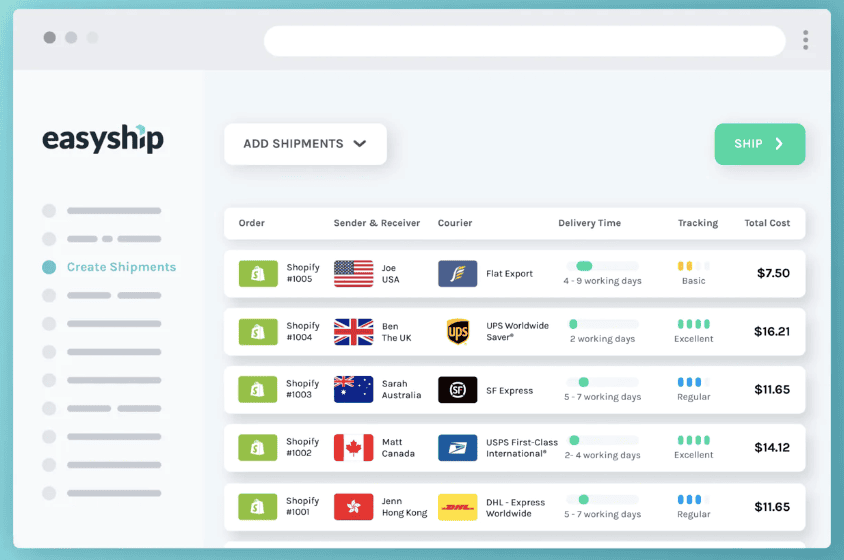Click Shopify icon for order #1003
This screenshot has width=844, height=560.
point(258,389)
